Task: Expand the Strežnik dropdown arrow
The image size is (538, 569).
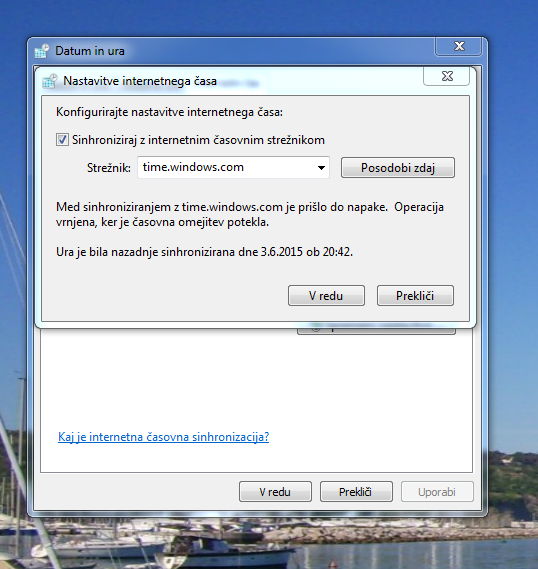Action: (321, 168)
